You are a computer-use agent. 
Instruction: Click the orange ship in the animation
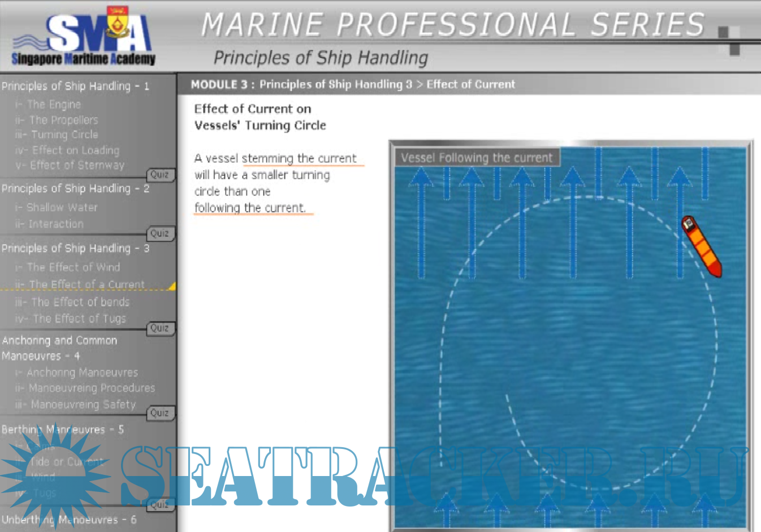(x=702, y=246)
